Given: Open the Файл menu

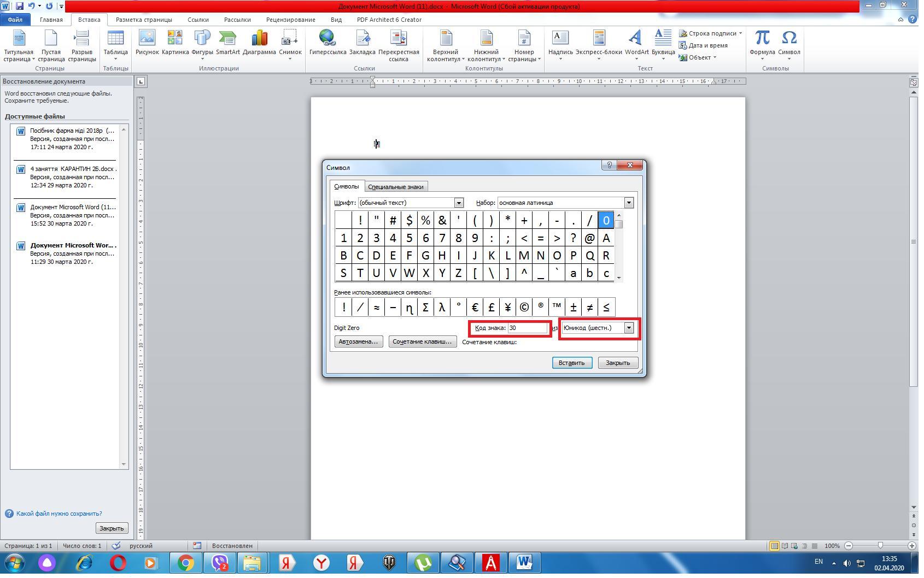Looking at the screenshot, I should (x=15, y=20).
